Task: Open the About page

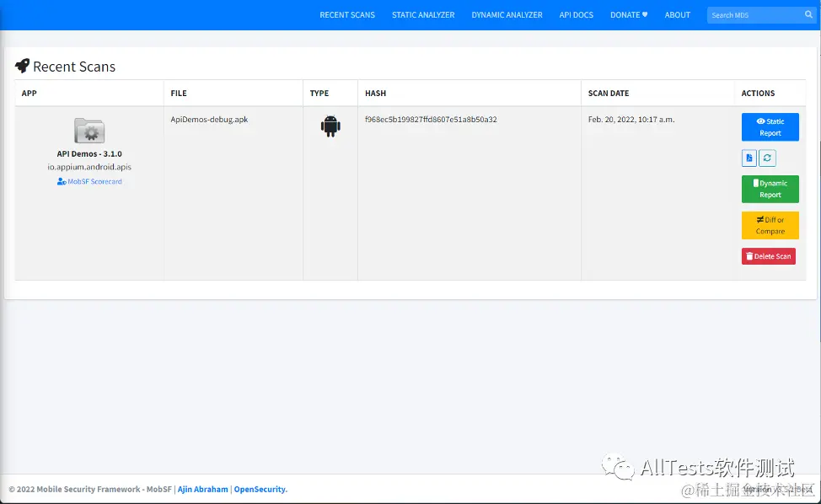Action: click(x=678, y=15)
